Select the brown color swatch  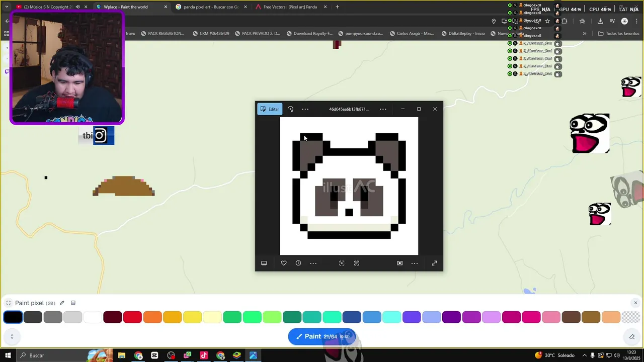coord(571,317)
